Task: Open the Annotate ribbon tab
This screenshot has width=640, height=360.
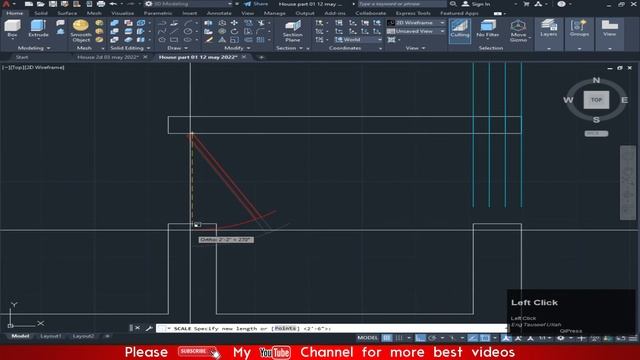Action: (x=219, y=13)
